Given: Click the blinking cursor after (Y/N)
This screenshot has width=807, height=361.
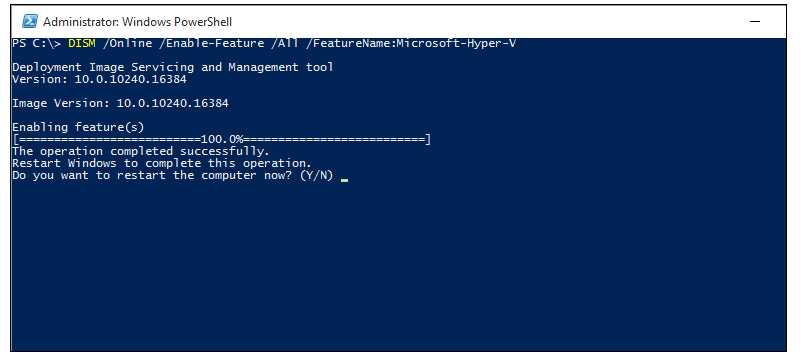Looking at the screenshot, I should tap(344, 180).
